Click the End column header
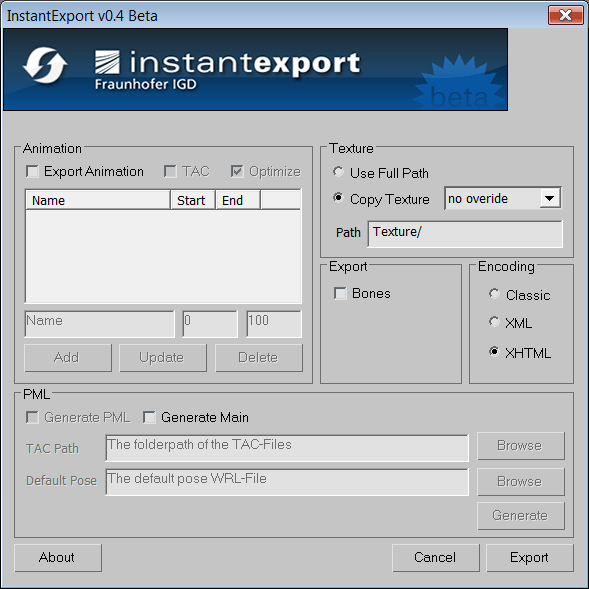Image resolution: width=589 pixels, height=589 pixels. pos(238,200)
